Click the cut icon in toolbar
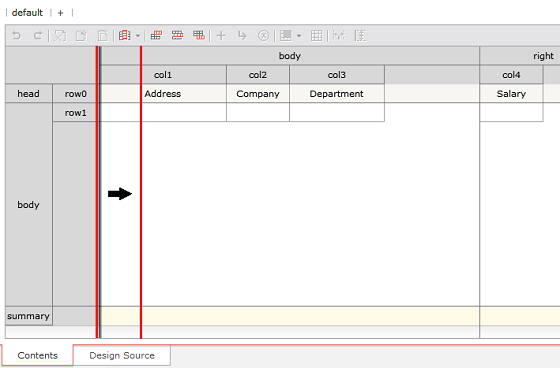The image size is (560, 368). [x=60, y=36]
